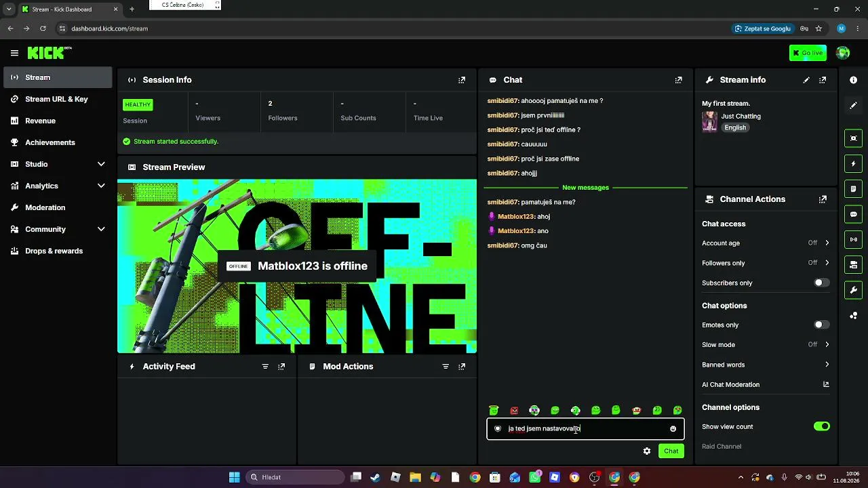Toggle the chat bubble icon in right sidebar
The width and height of the screenshot is (868, 488).
(853, 214)
